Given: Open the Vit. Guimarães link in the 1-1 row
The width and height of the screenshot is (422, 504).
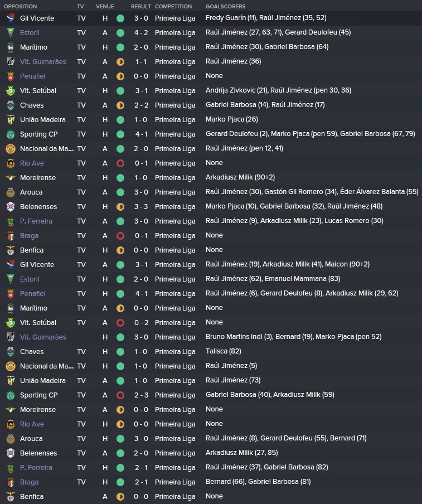Looking at the screenshot, I should click(43, 62).
